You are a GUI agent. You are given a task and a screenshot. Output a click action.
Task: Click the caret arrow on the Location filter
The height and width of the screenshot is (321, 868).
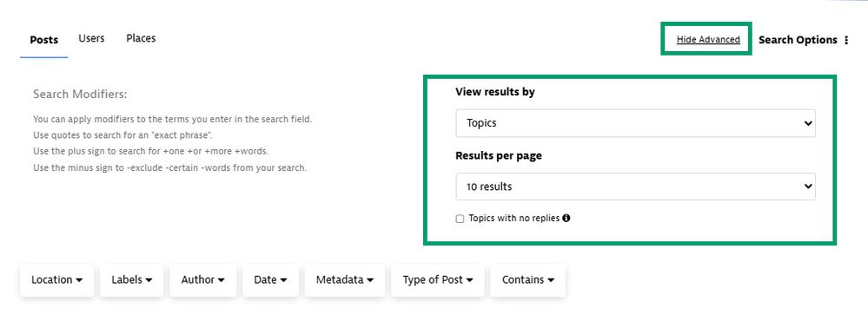pyautogui.click(x=79, y=280)
